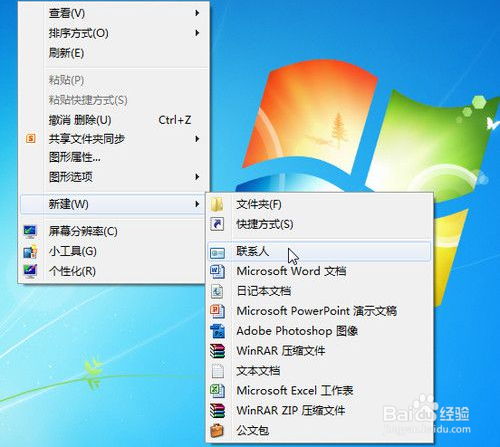The width and height of the screenshot is (500, 447).
Task: Click the personalize icon beside 个性化(R)
Action: coord(30,271)
